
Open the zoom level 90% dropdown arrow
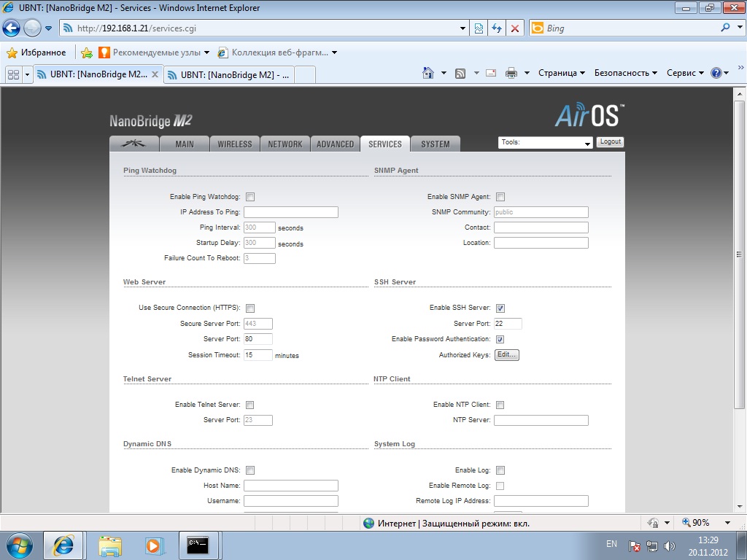727,523
